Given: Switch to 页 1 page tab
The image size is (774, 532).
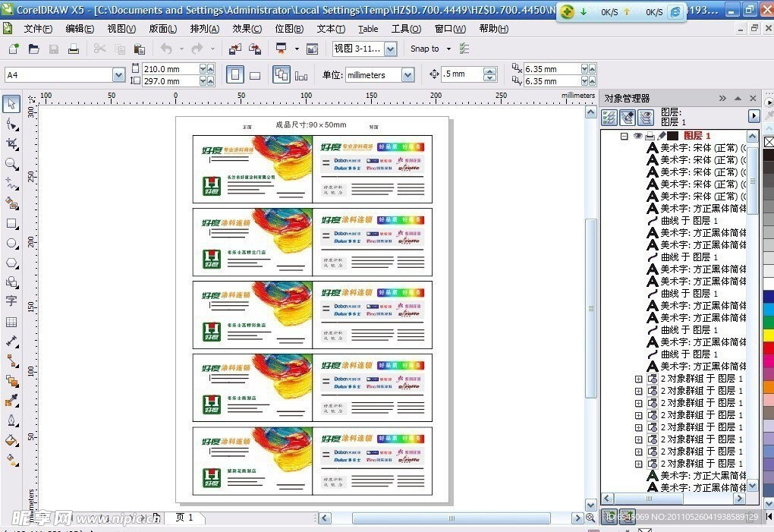Looking at the screenshot, I should point(184,517).
